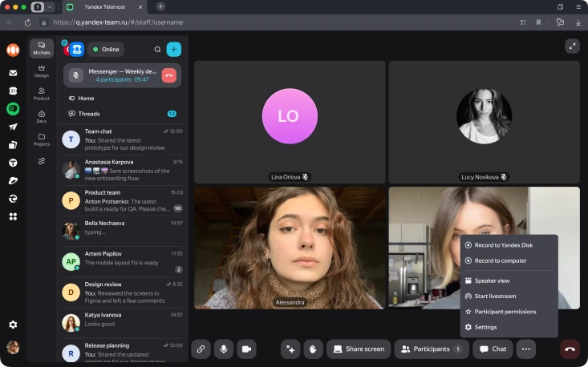Select the Devs chat folder
The width and height of the screenshot is (588, 367).
(x=41, y=117)
